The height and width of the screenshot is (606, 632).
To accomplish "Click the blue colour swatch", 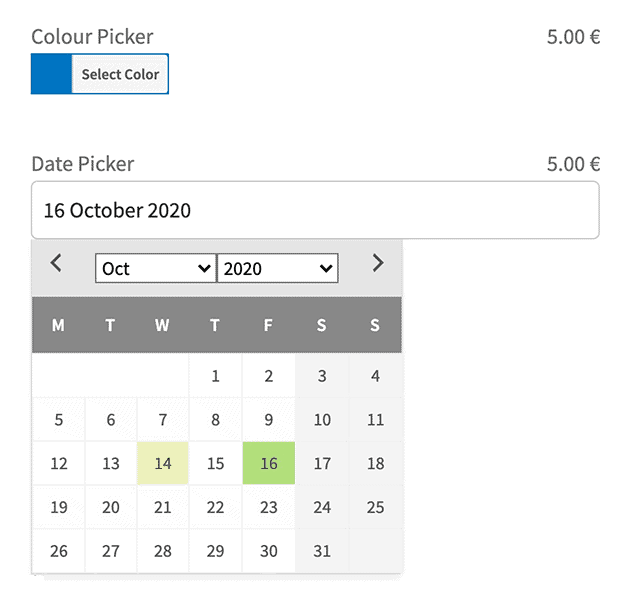I will 51,74.
